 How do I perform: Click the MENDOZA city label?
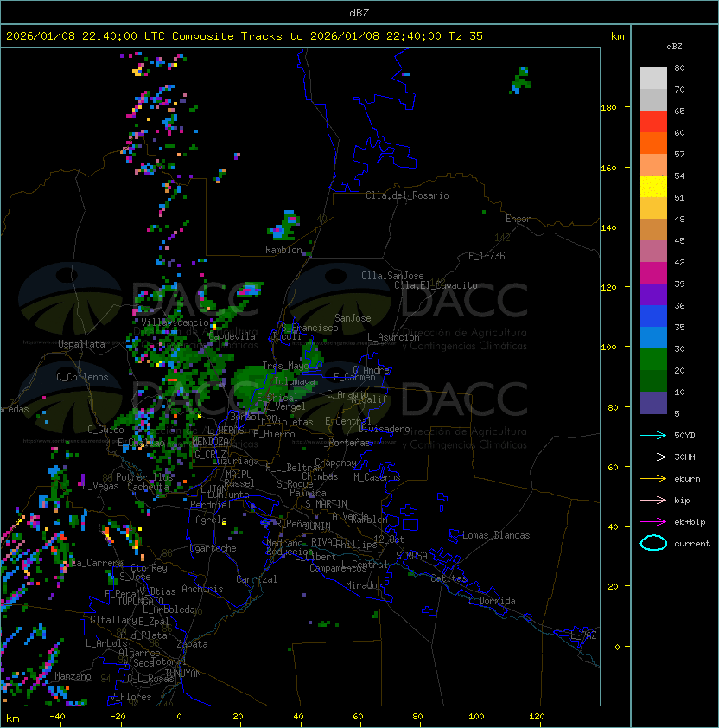point(210,441)
